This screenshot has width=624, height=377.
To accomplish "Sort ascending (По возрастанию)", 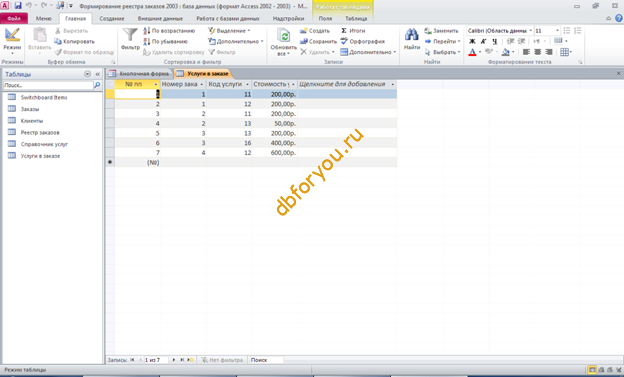I will [x=169, y=31].
